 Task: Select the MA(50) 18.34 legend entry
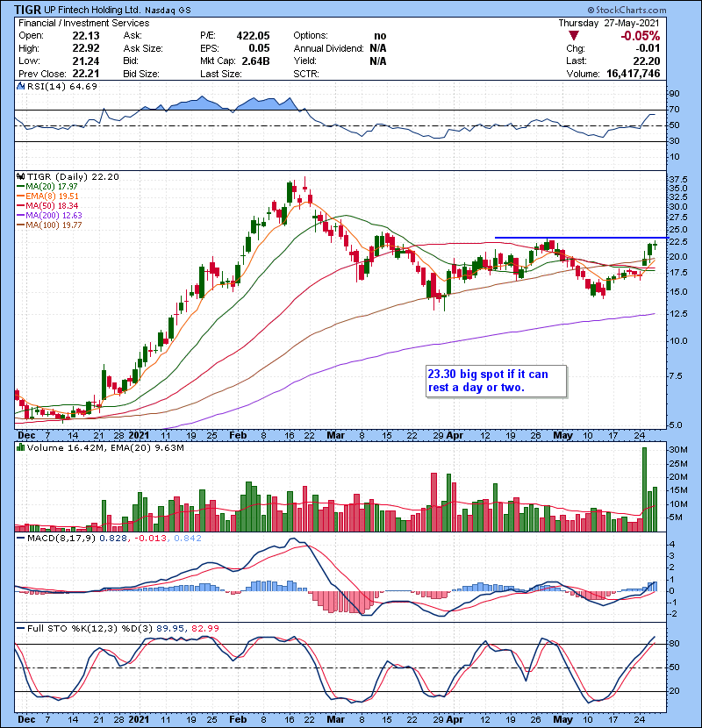[x=47, y=205]
